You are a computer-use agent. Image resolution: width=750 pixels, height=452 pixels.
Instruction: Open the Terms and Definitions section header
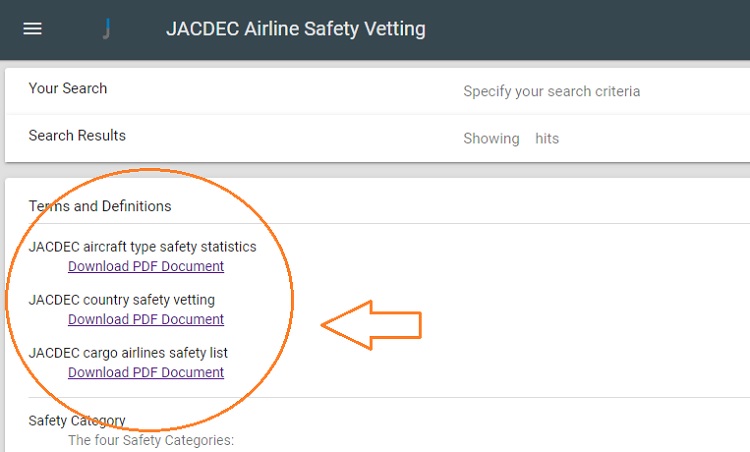[100, 206]
